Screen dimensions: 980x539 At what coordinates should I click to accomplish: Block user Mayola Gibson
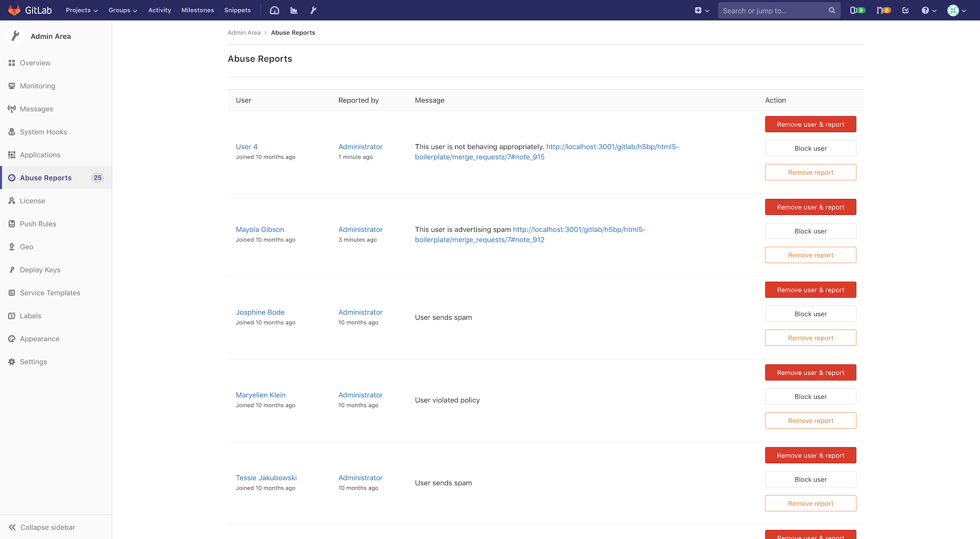click(x=810, y=231)
